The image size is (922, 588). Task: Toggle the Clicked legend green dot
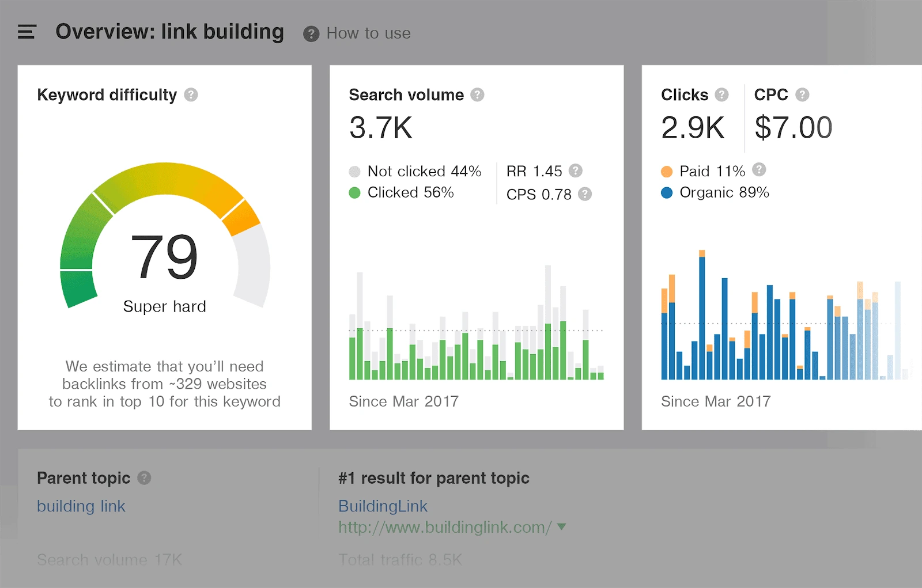click(x=354, y=193)
